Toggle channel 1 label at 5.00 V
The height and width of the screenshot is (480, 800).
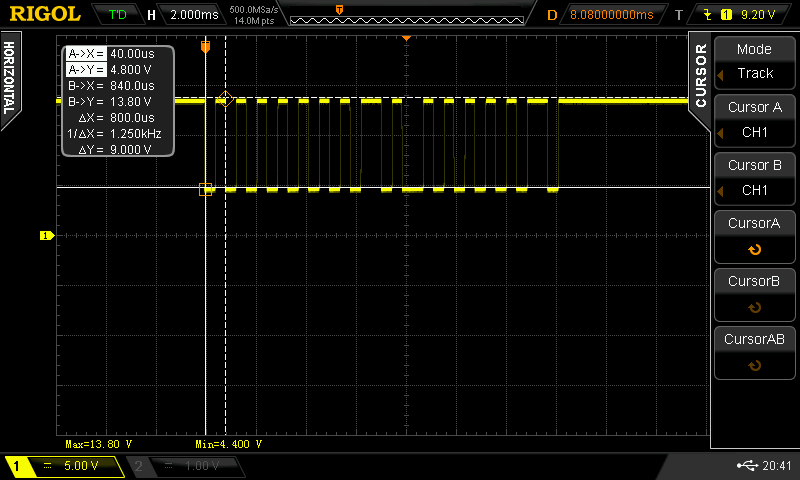coord(64,466)
